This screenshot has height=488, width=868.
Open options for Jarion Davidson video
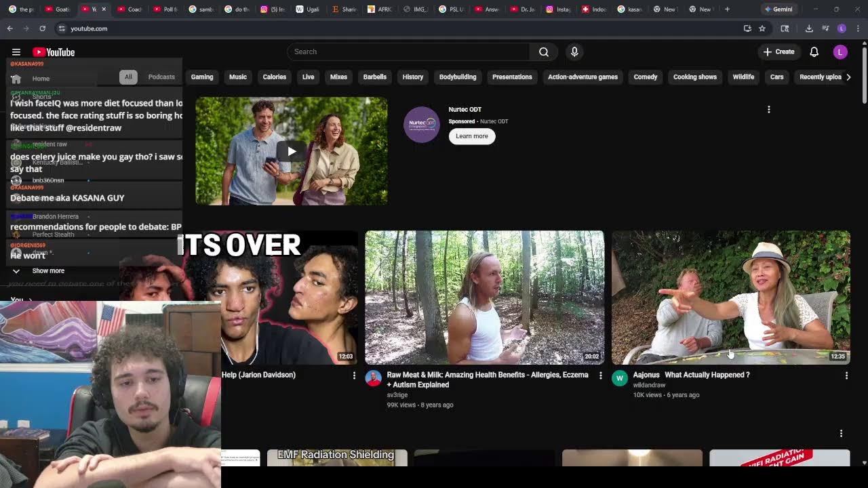pos(353,375)
